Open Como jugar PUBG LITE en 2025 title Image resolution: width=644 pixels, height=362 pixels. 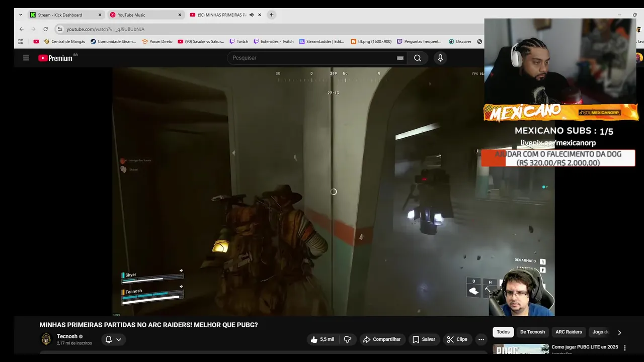[x=585, y=347]
